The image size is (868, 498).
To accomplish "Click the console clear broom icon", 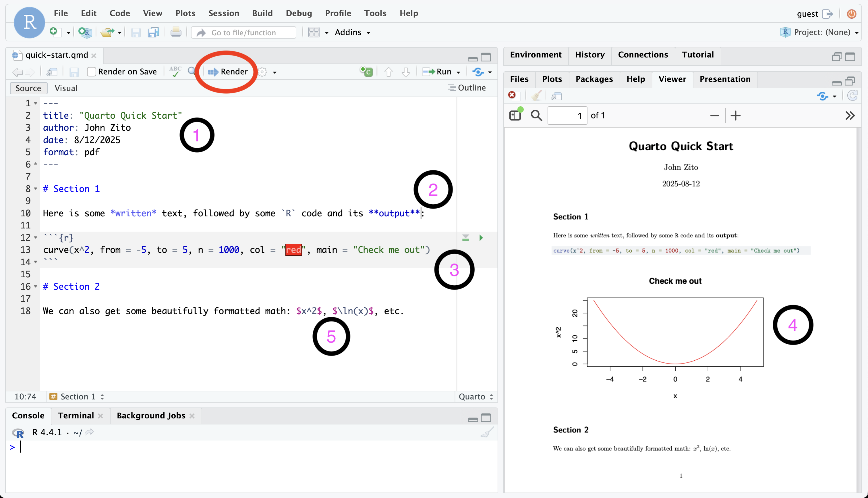I will (x=487, y=432).
